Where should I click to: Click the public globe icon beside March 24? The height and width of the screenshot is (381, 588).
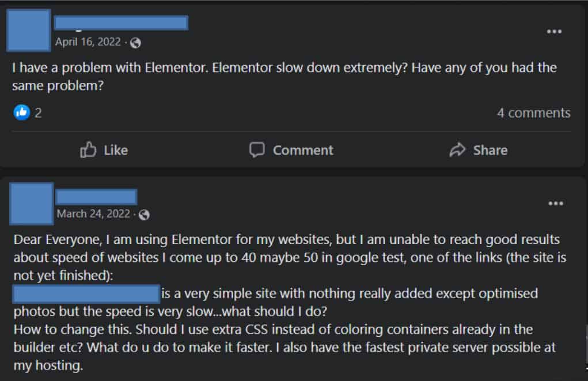(145, 215)
